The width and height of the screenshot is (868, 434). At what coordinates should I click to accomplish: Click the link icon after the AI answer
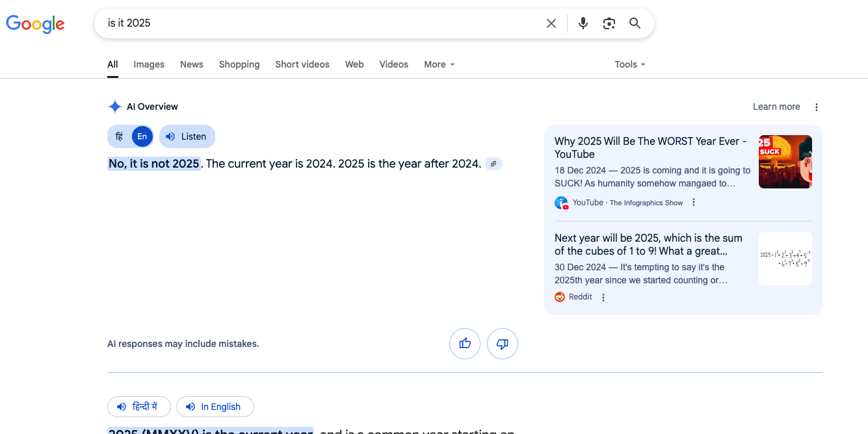pos(493,164)
